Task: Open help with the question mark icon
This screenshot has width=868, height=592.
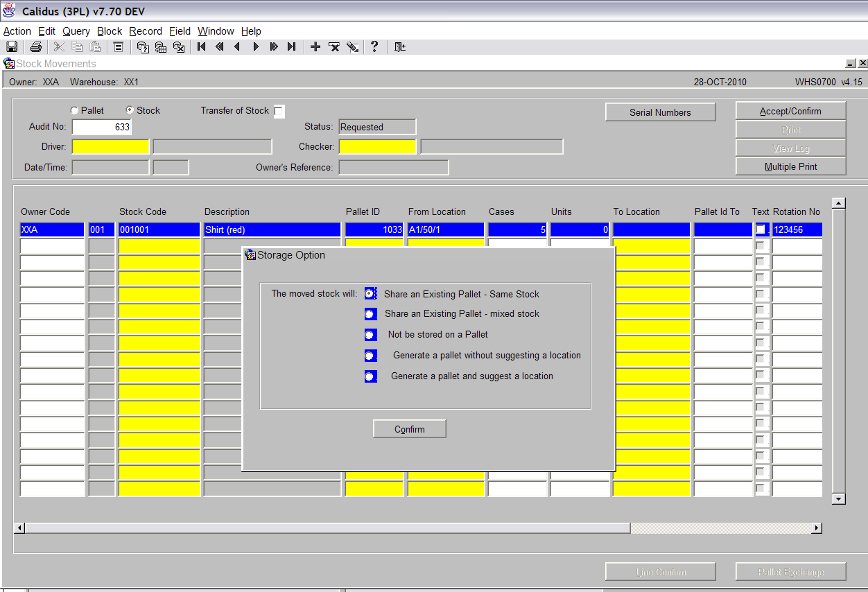Action: point(374,47)
